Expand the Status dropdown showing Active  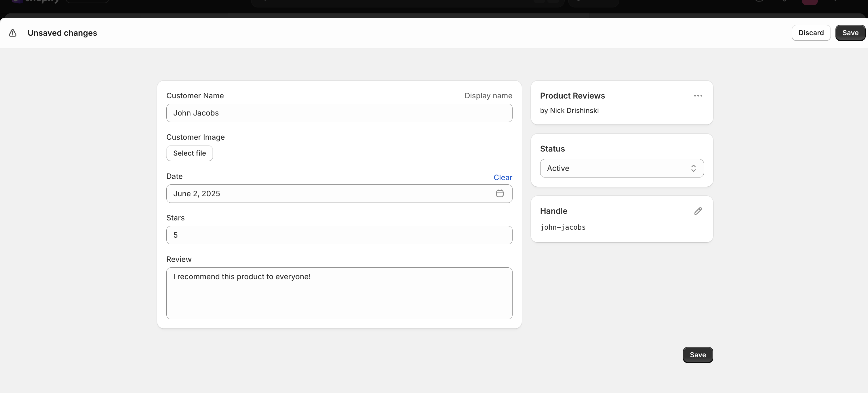click(x=621, y=168)
